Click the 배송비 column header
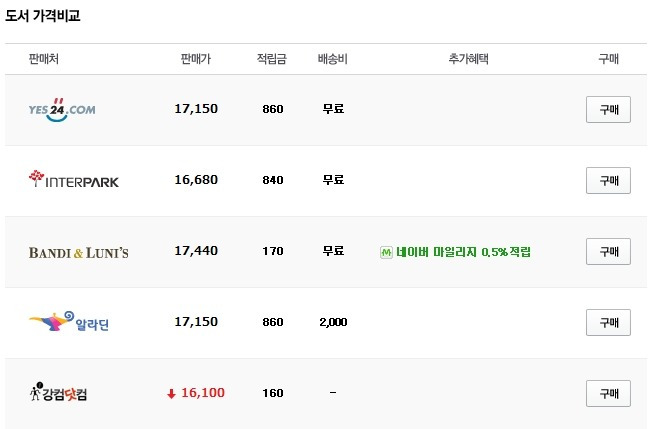The image size is (652, 429). [x=333, y=59]
